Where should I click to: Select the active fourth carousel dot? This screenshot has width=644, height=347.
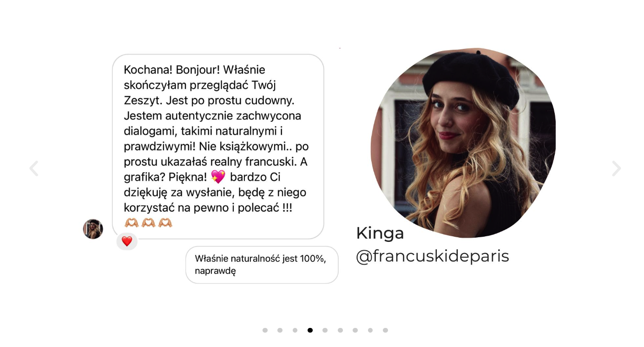coord(310,330)
